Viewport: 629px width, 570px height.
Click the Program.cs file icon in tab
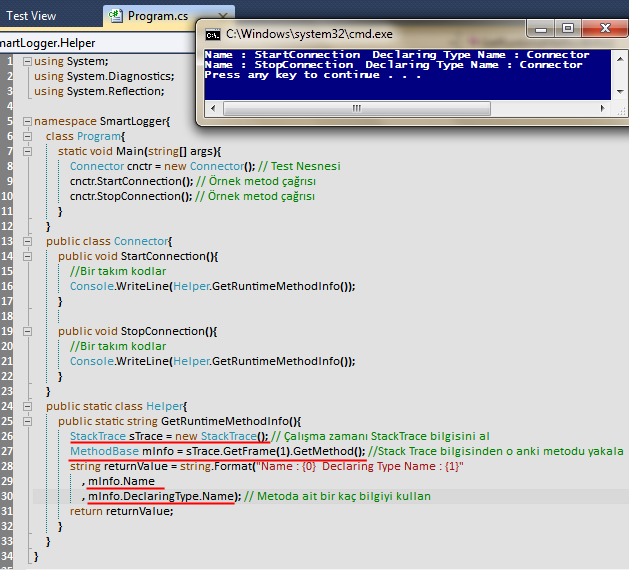click(x=117, y=16)
